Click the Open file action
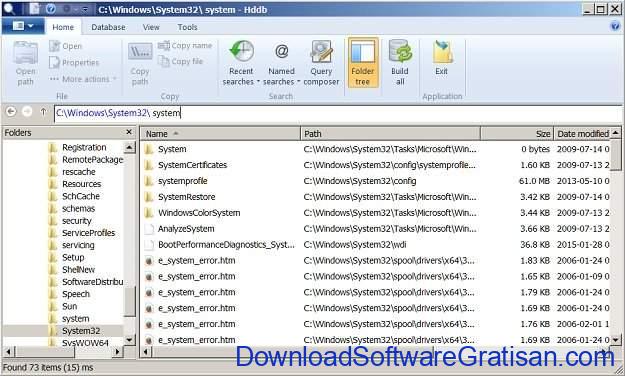The image size is (625, 376). [66, 46]
